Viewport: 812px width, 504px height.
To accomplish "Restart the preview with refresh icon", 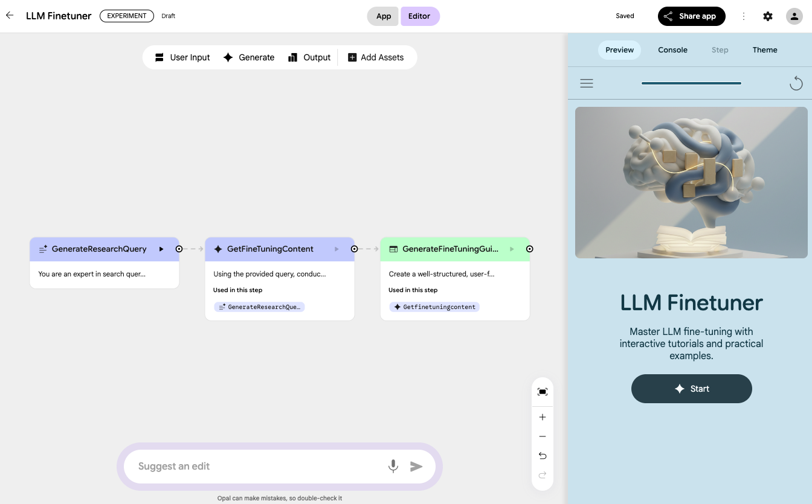I will click(796, 83).
